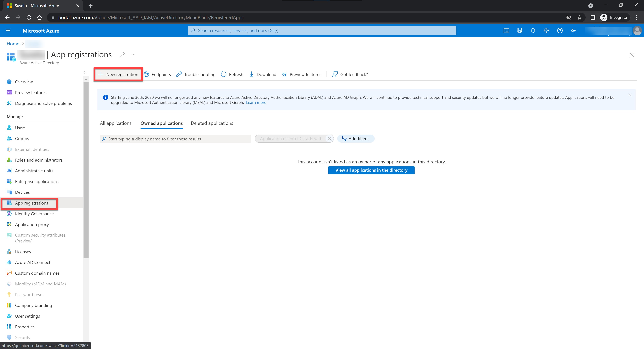Open the blade ellipsis more options
The height and width of the screenshot is (349, 644).
[x=133, y=55]
